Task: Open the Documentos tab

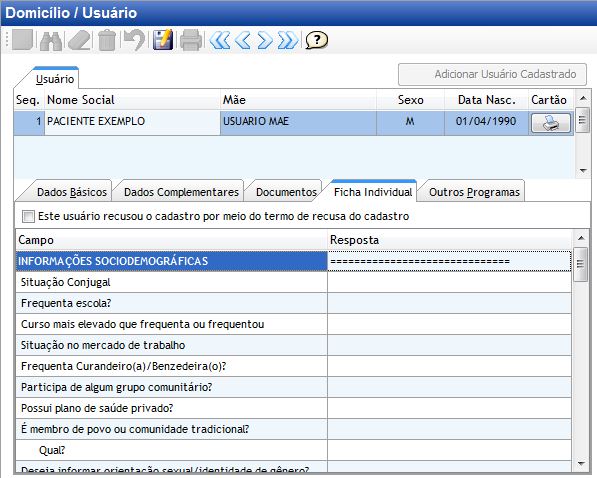Action: coord(286,192)
